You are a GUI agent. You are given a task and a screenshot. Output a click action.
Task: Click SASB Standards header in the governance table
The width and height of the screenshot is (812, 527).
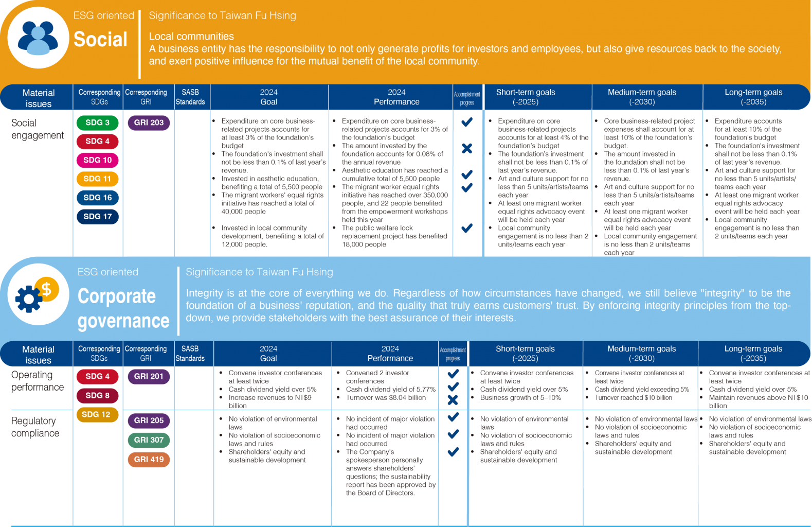click(x=190, y=354)
